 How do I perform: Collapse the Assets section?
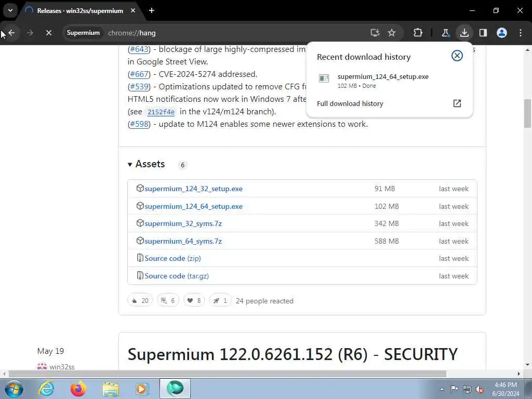click(x=146, y=164)
